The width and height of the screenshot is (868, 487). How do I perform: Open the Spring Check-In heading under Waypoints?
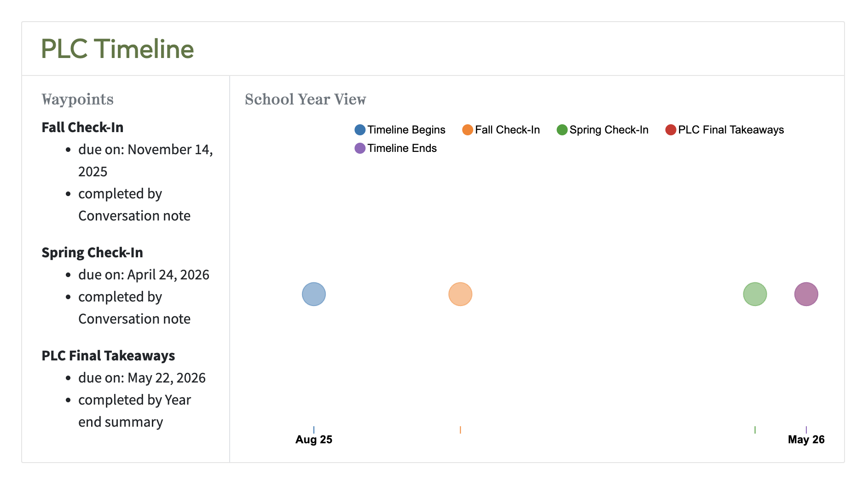(x=92, y=253)
